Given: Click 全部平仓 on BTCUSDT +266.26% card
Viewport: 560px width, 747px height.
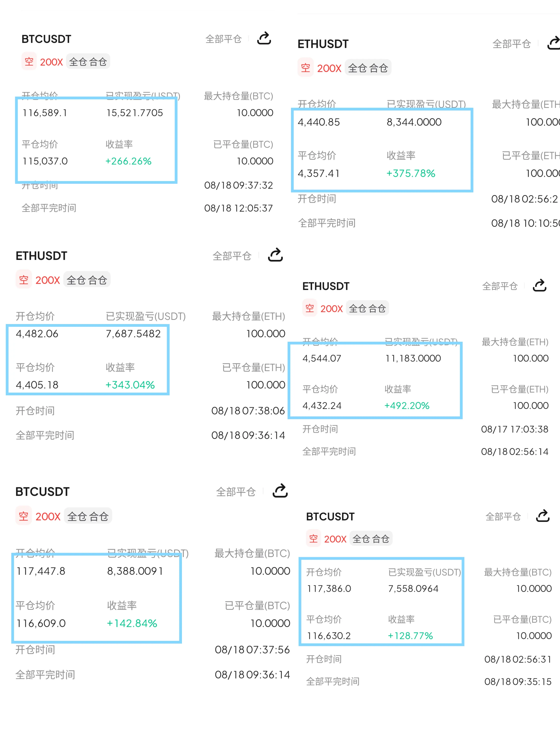Looking at the screenshot, I should click(x=223, y=39).
